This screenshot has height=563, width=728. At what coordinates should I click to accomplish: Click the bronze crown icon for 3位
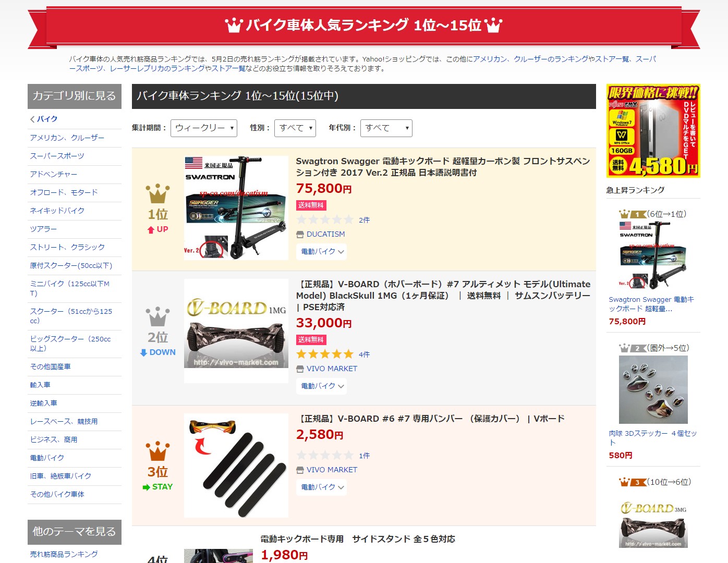pos(157,451)
